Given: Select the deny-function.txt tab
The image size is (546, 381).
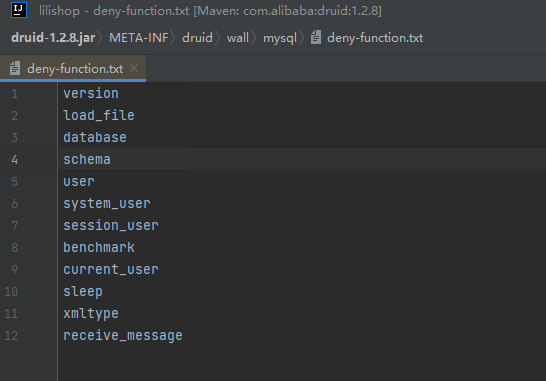Looking at the screenshot, I should (x=73, y=69).
